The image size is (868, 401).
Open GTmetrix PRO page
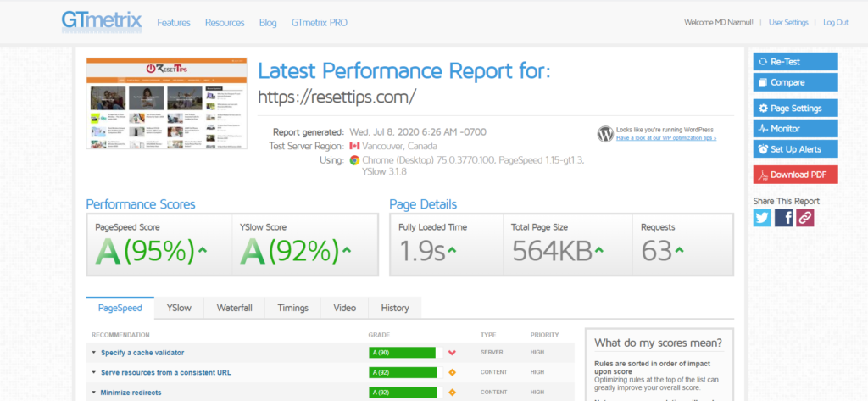pyautogui.click(x=320, y=23)
